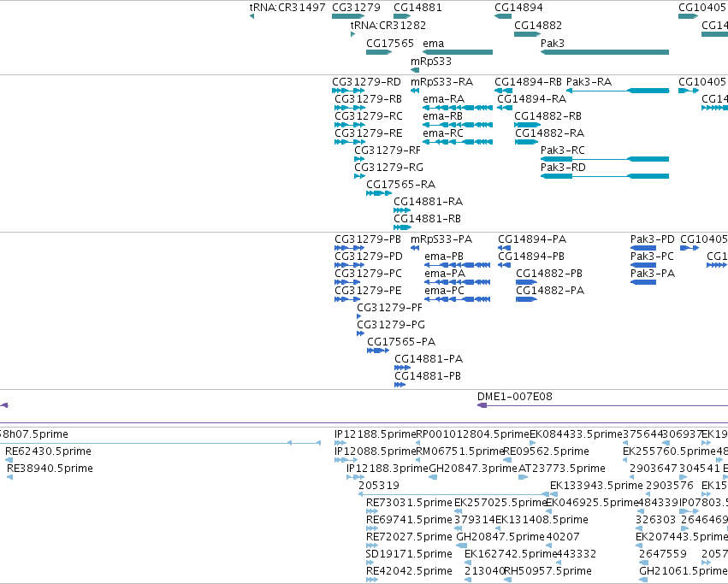Select the RE38940.5prime EST
The height and width of the screenshot is (584, 728).
point(9,477)
